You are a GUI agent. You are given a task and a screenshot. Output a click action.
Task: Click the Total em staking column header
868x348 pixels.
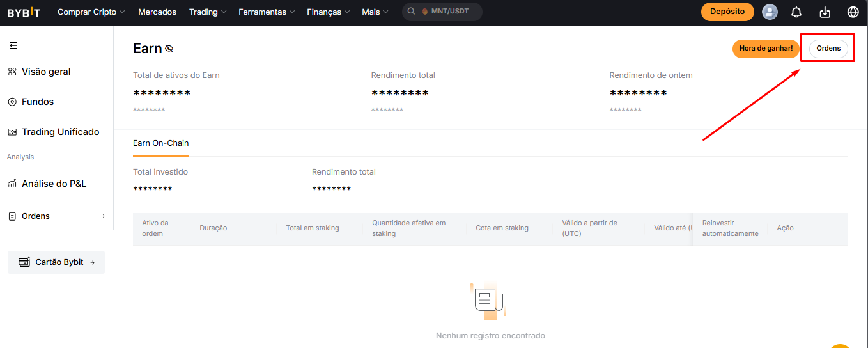[x=313, y=228]
